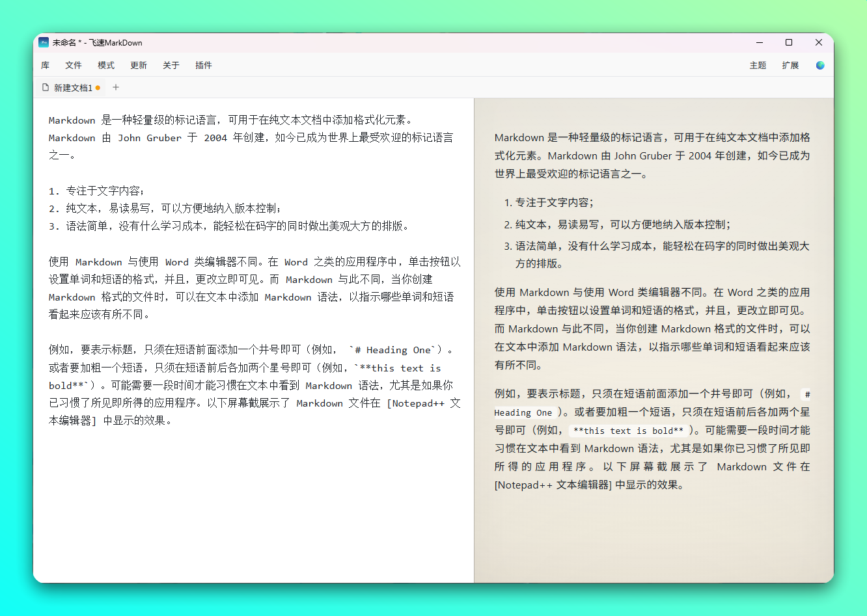Open the 关于 menu
Viewport: 867px width, 616px height.
pos(171,65)
